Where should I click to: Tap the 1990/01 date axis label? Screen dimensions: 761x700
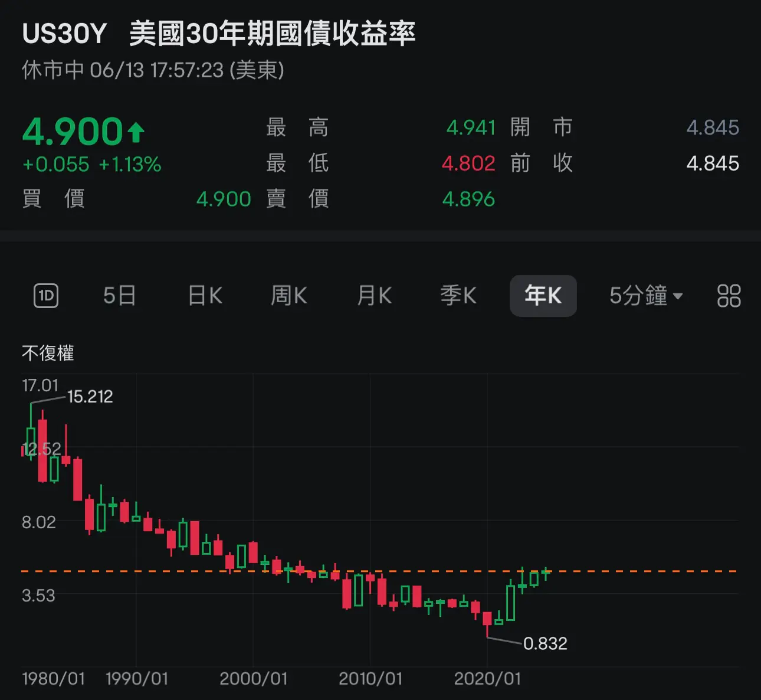137,679
